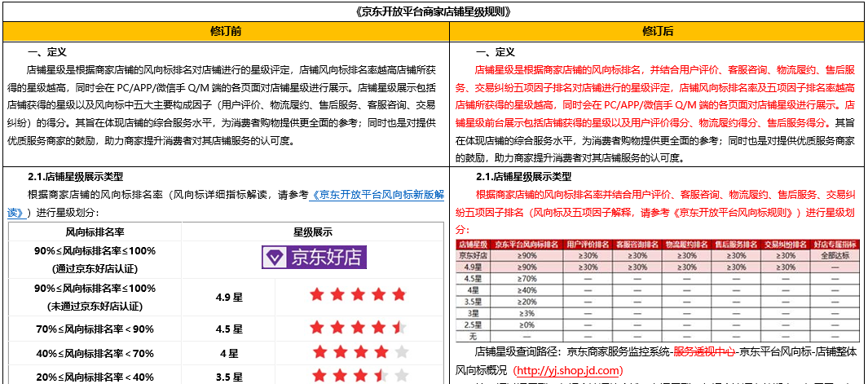This screenshot has height=384, width=868.
Task: Click the 物流履约排名 header cell
Action: click(686, 245)
